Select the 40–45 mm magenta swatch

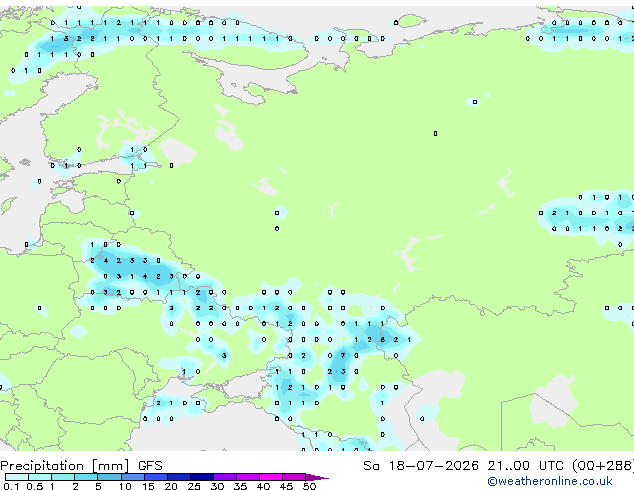[x=271, y=477]
